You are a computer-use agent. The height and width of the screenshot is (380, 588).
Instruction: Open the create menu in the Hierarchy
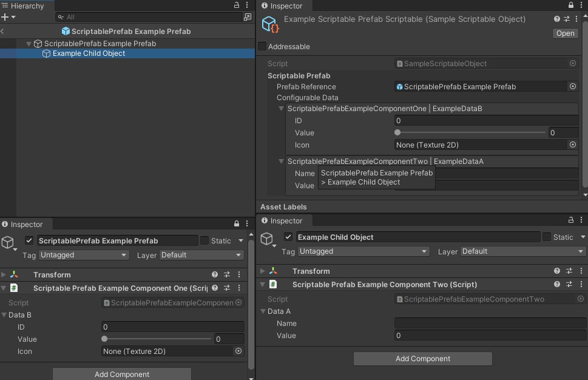[5, 15]
